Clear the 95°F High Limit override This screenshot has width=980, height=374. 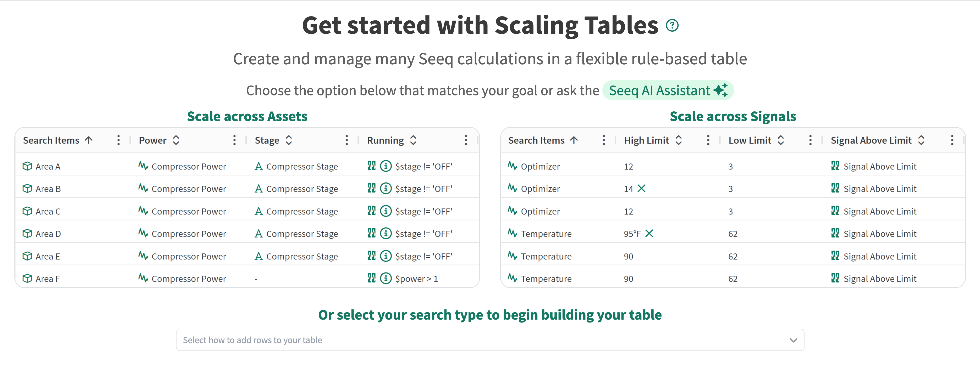pyautogui.click(x=649, y=233)
